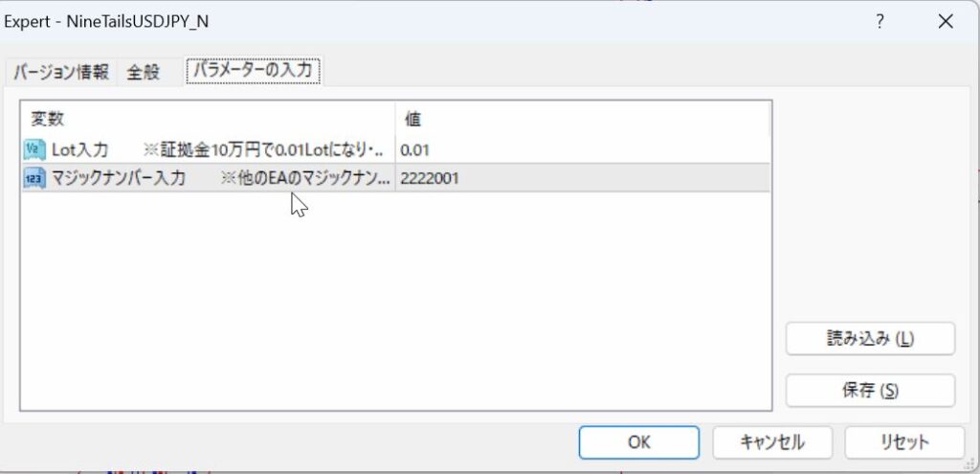Click the 保存 (S) button

(x=870, y=391)
